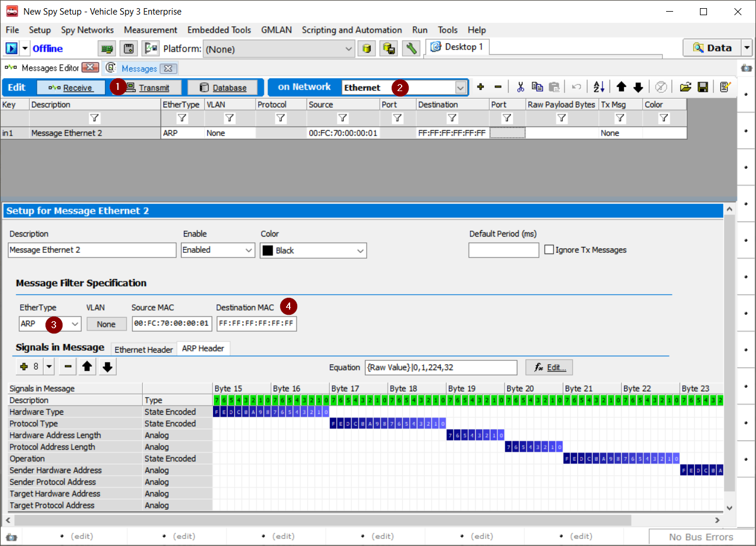
Task: Select the Database button
Action: 223,88
